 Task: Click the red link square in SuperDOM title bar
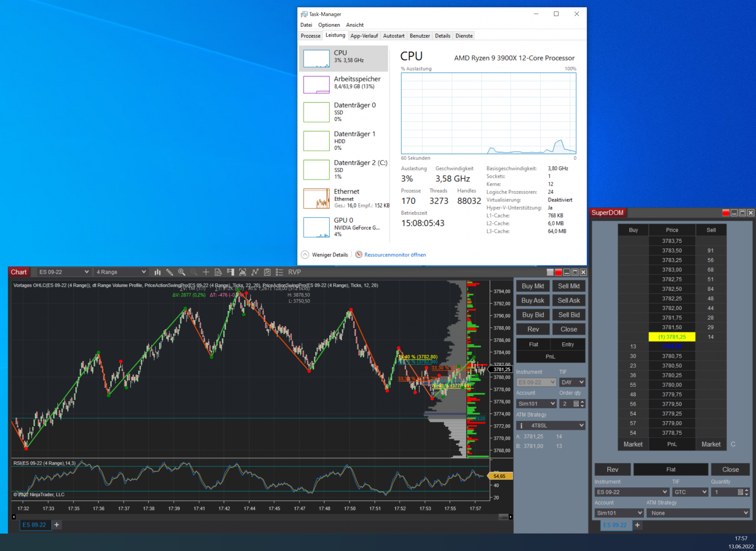tap(726, 213)
